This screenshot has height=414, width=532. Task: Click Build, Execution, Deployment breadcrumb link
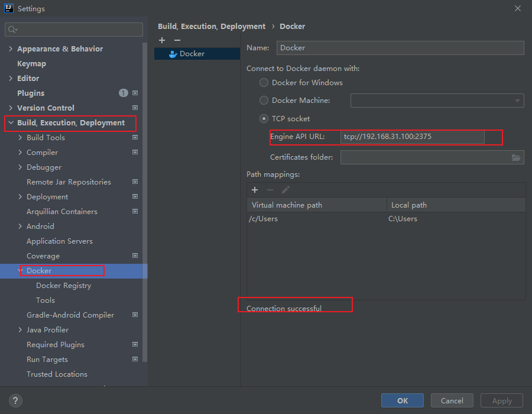tap(212, 27)
